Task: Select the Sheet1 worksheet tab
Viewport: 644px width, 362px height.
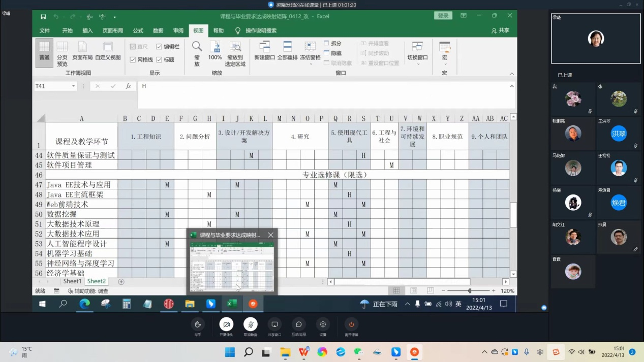Action: (x=72, y=281)
